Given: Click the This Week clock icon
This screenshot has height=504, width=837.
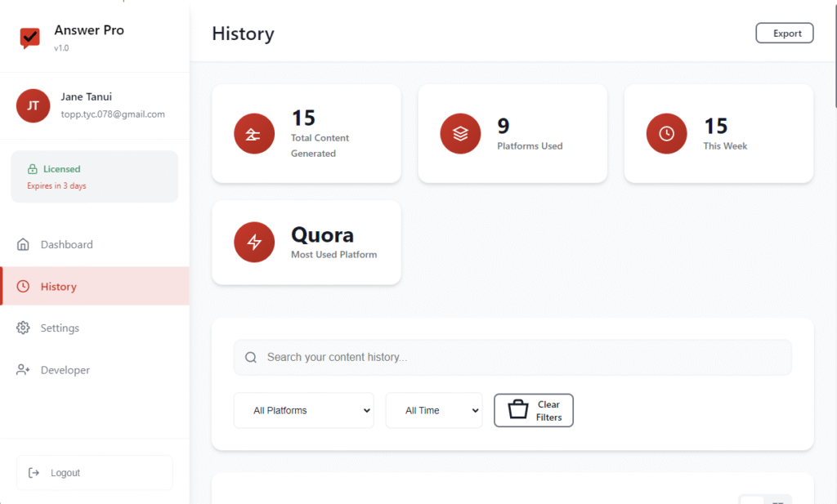Looking at the screenshot, I should (x=666, y=134).
